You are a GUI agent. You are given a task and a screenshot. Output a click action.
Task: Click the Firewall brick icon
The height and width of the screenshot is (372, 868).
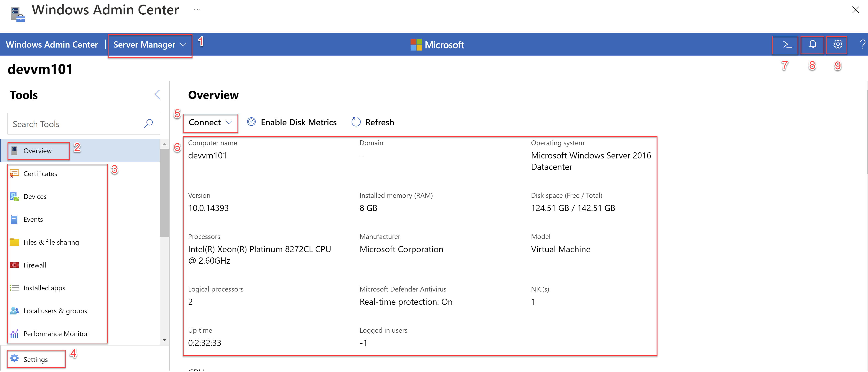(x=14, y=265)
